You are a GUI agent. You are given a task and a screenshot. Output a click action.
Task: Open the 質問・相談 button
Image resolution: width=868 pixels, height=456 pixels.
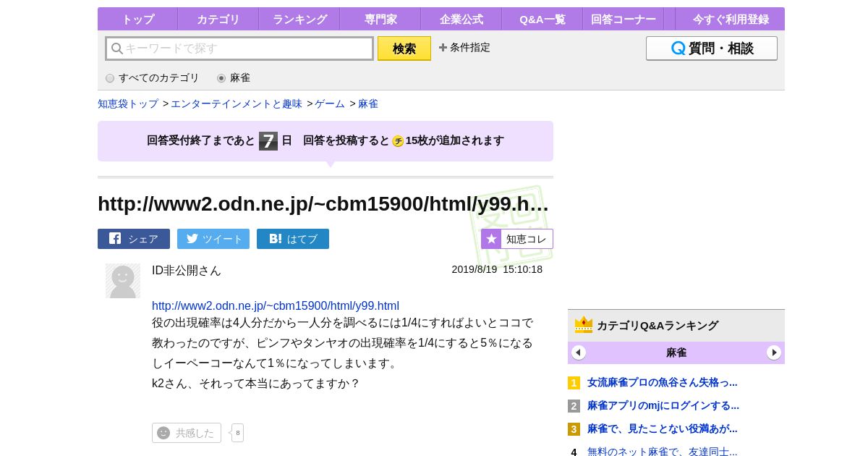click(712, 48)
